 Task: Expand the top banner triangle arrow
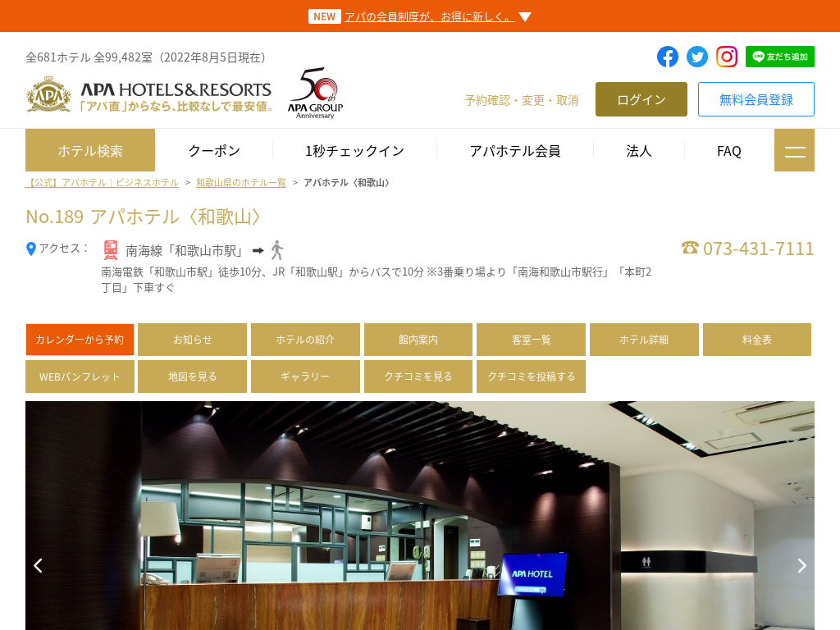pos(525,17)
